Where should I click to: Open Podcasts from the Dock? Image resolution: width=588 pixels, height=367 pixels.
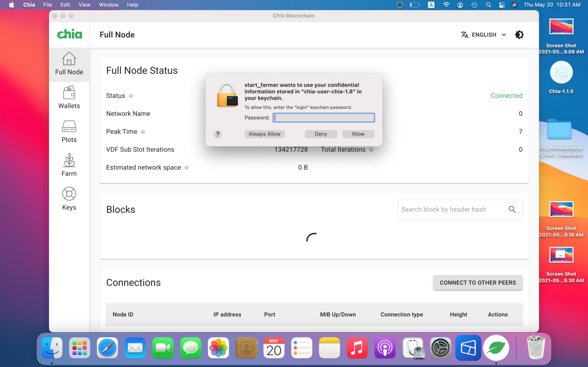(385, 348)
